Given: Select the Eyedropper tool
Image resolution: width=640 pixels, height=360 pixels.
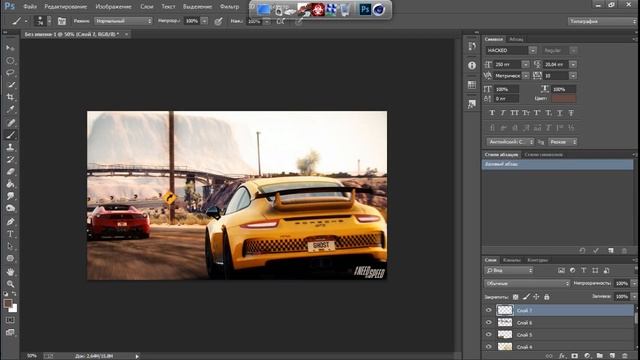Looking at the screenshot, I should 10,109.
